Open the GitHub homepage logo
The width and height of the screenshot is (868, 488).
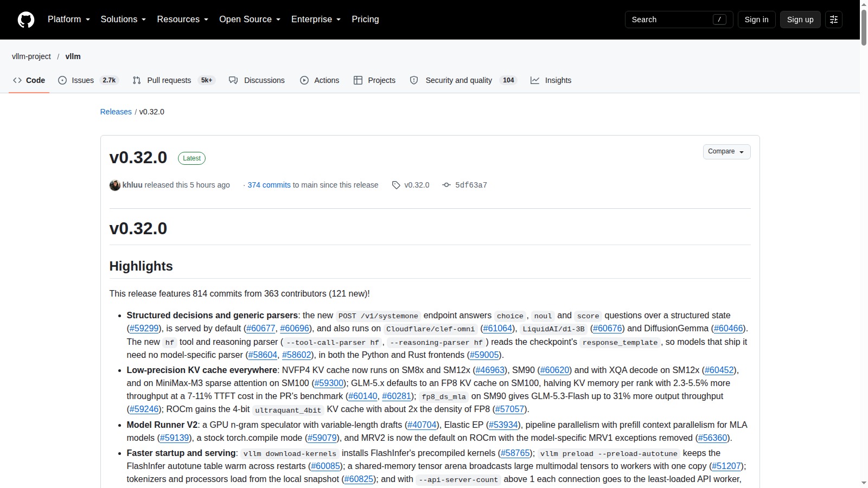26,20
